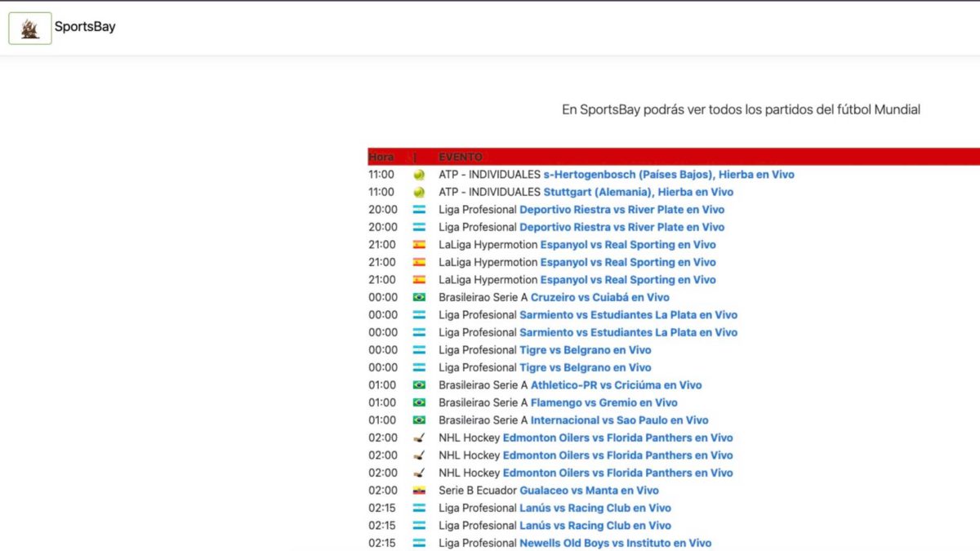Click the Brazil flag beside Flamengo match

[419, 403]
